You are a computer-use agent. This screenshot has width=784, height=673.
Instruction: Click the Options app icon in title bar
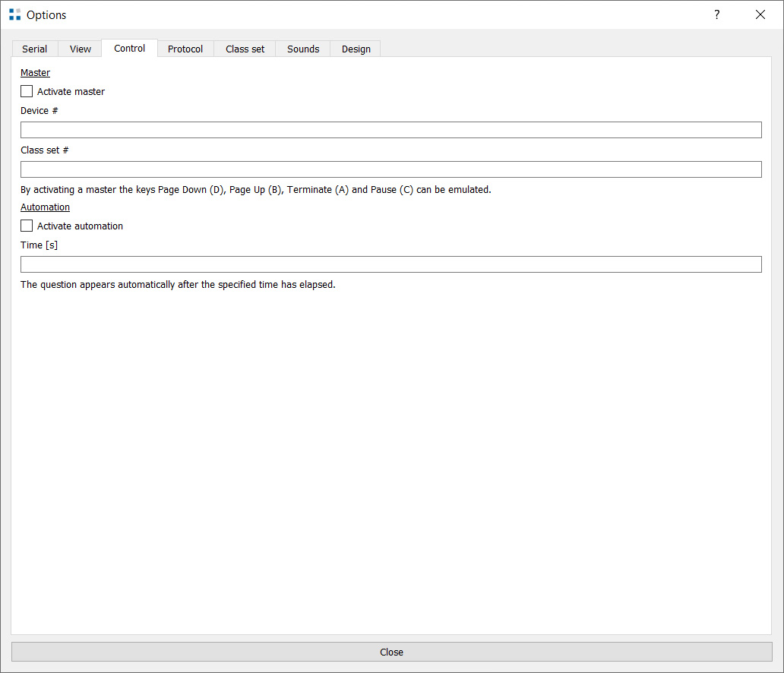pos(14,14)
